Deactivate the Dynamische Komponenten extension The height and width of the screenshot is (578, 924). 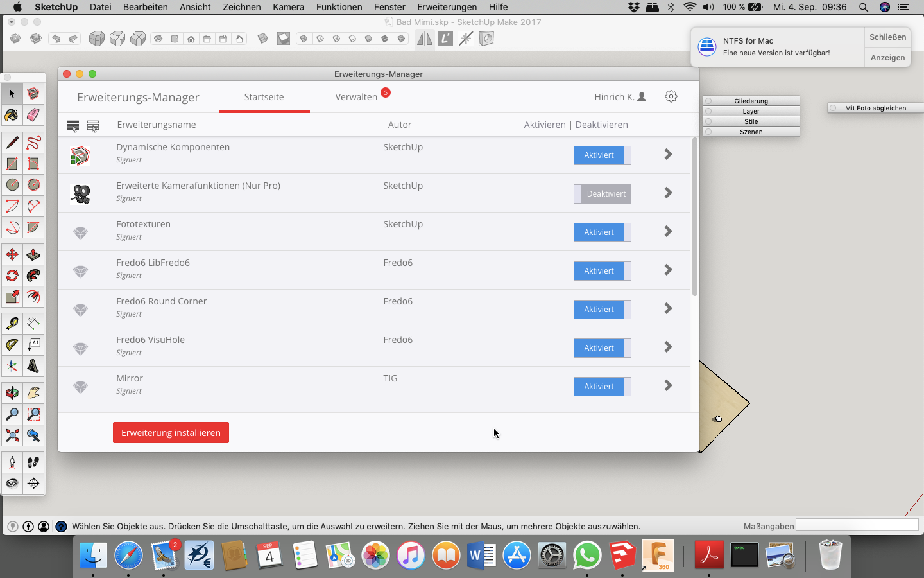click(602, 155)
